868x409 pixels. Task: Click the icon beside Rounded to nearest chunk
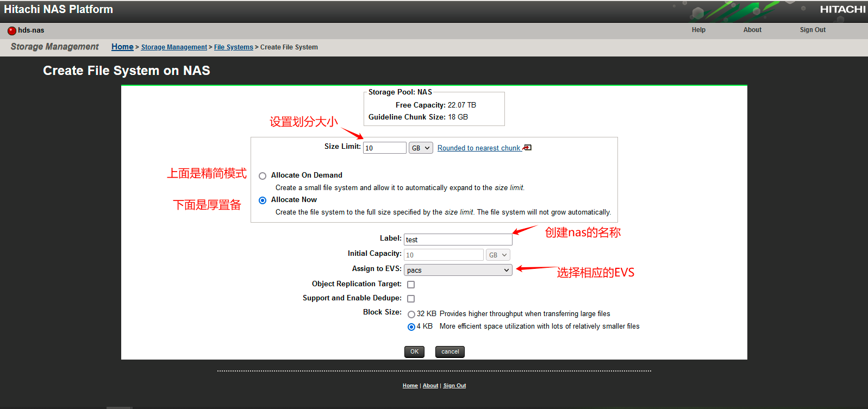[527, 148]
